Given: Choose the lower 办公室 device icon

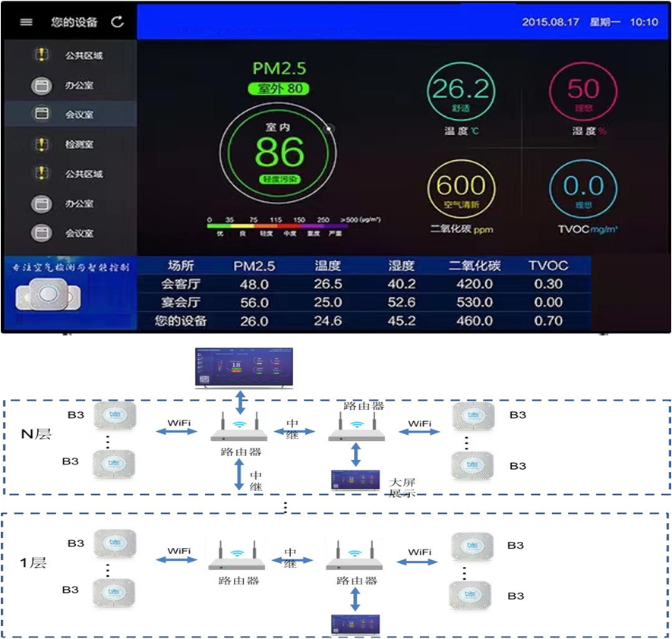Looking at the screenshot, I should point(42,204).
